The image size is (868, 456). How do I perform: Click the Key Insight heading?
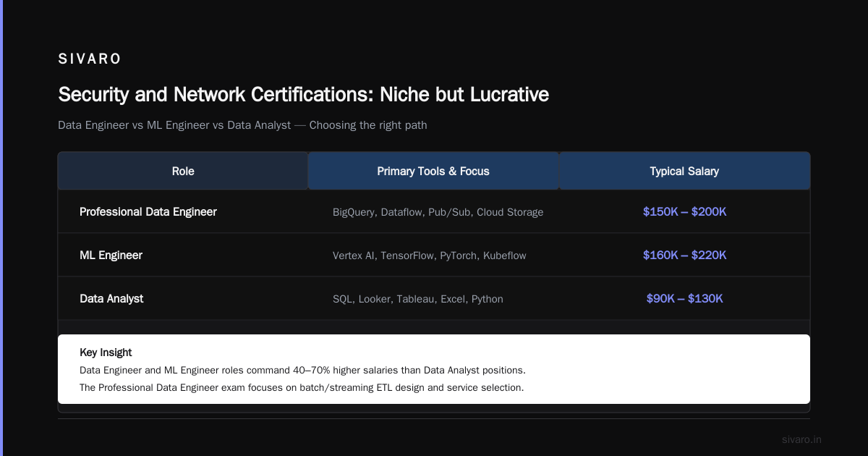click(106, 352)
